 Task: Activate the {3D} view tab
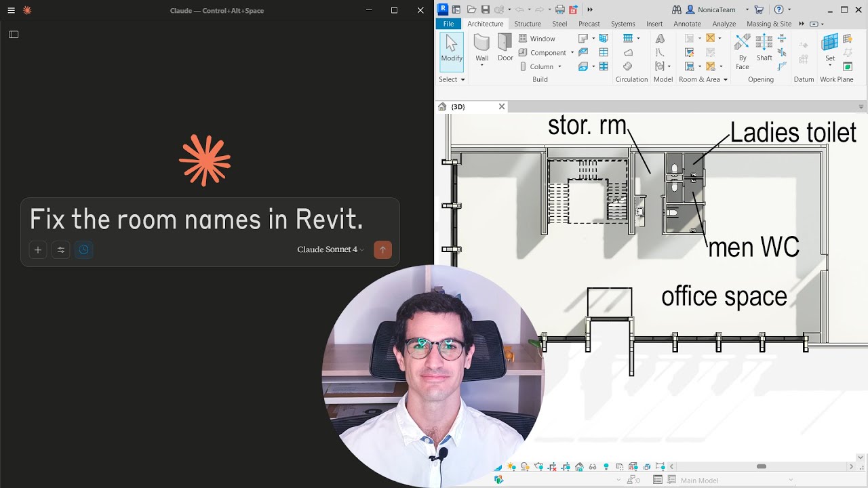458,106
